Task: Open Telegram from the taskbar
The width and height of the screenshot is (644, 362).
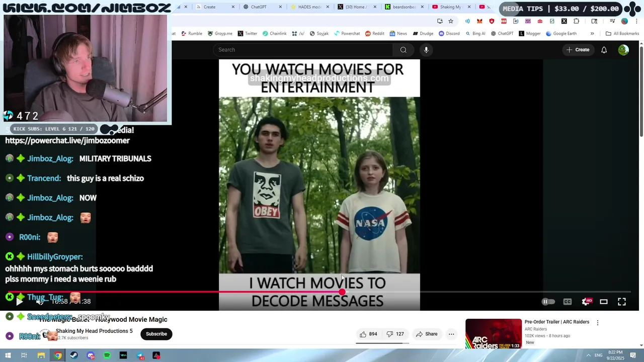Action: (140, 355)
